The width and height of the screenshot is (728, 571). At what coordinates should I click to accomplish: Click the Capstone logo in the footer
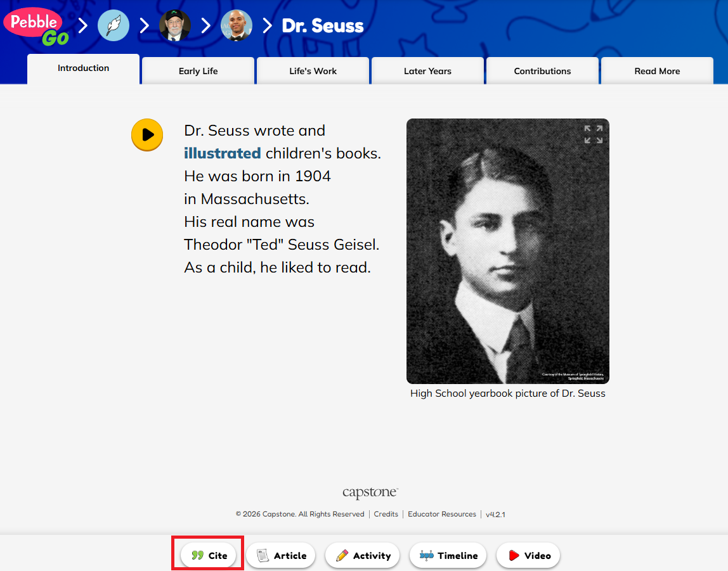(370, 493)
